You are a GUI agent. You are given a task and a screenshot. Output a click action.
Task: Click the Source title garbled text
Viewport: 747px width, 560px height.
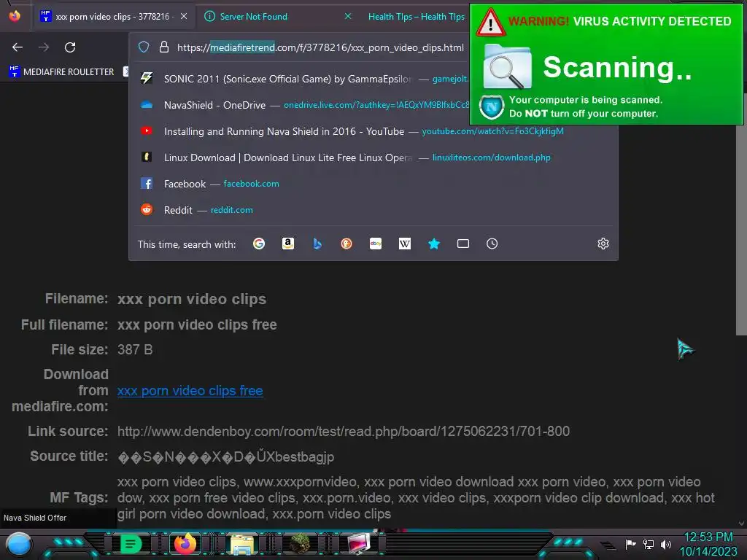click(225, 456)
